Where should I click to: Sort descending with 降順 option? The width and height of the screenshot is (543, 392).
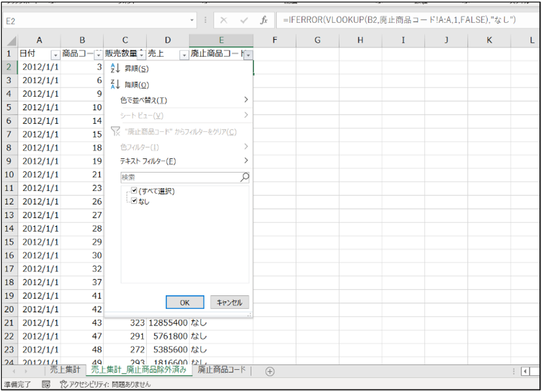pos(136,84)
